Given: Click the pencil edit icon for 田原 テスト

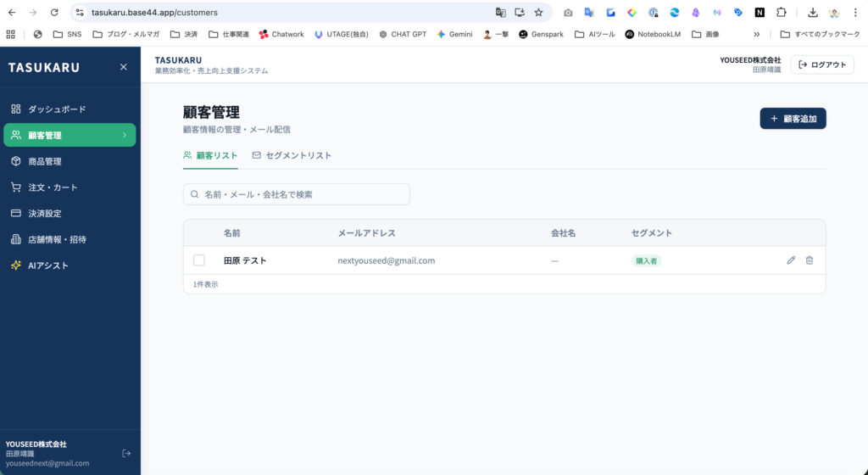Looking at the screenshot, I should pos(791,260).
